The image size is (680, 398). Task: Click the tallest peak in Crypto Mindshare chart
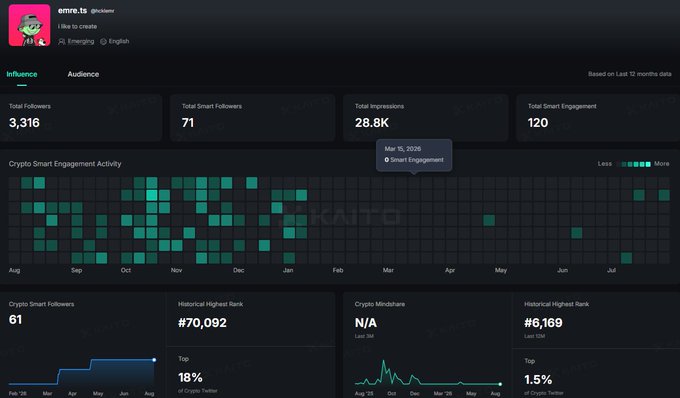click(x=383, y=361)
